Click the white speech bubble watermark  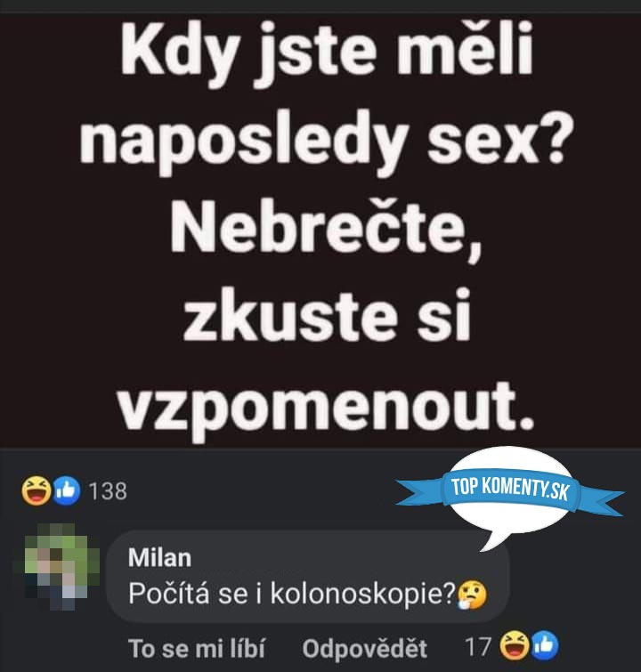click(x=509, y=498)
